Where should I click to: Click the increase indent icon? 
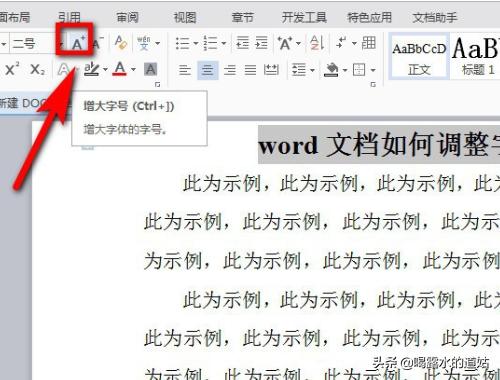click(x=261, y=43)
